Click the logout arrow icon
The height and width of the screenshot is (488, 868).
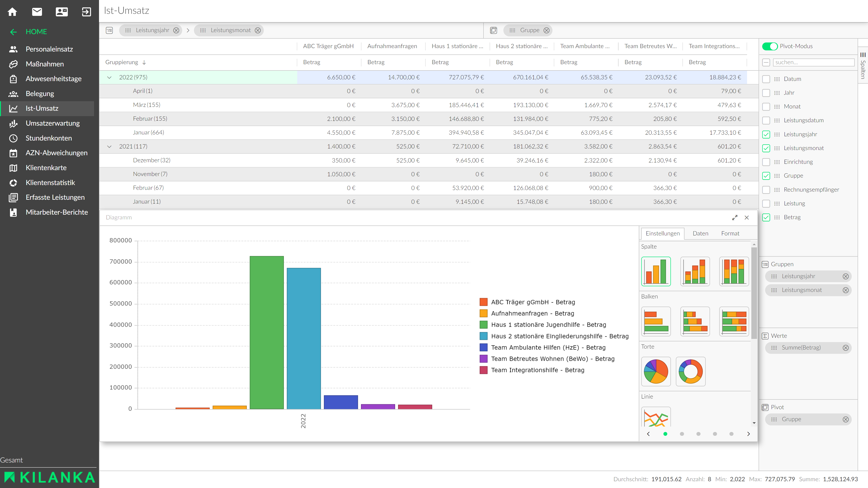point(86,12)
